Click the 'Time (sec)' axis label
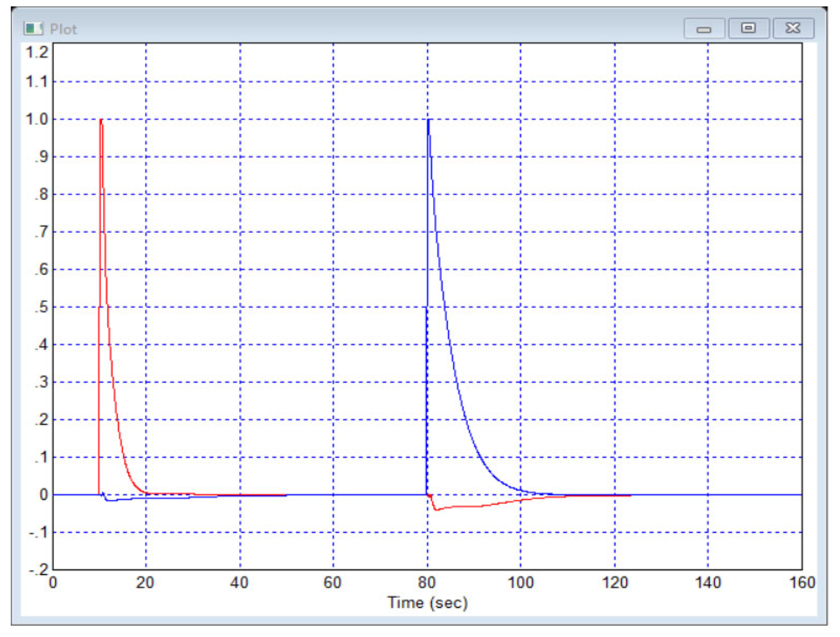Viewport: 840px width, 637px height. (427, 603)
